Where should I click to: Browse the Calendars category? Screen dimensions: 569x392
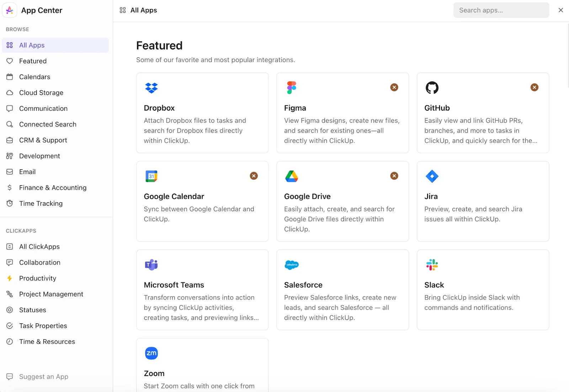[x=55, y=77]
